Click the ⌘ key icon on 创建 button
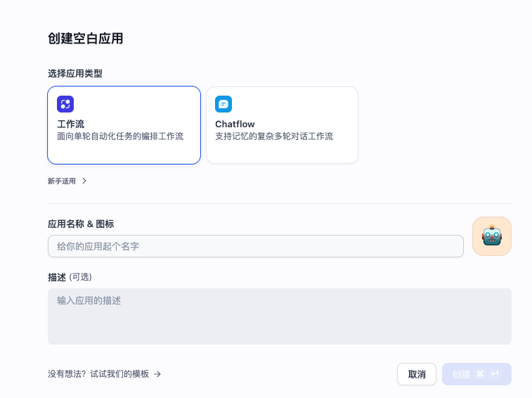Image resolution: width=532 pixels, height=398 pixels. coord(481,374)
